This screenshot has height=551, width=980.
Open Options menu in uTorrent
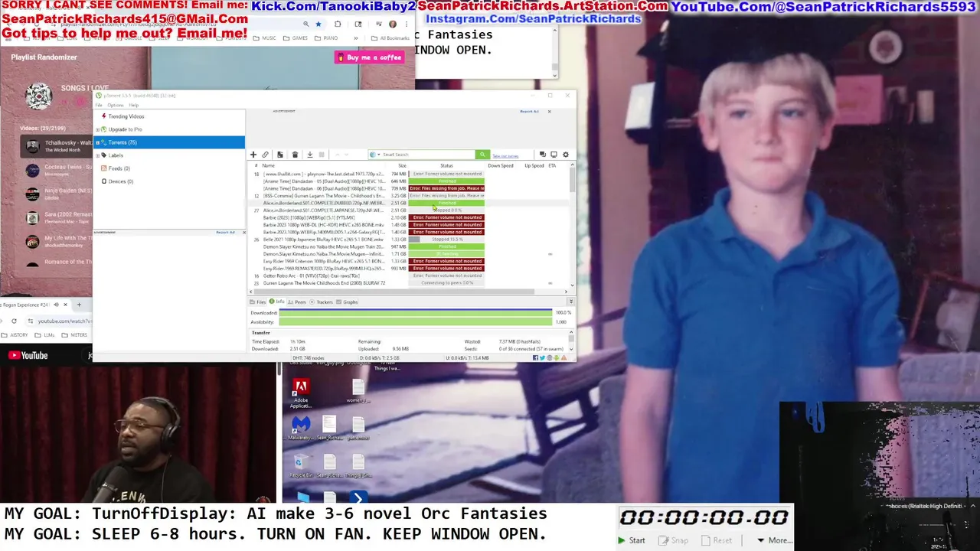tap(116, 105)
